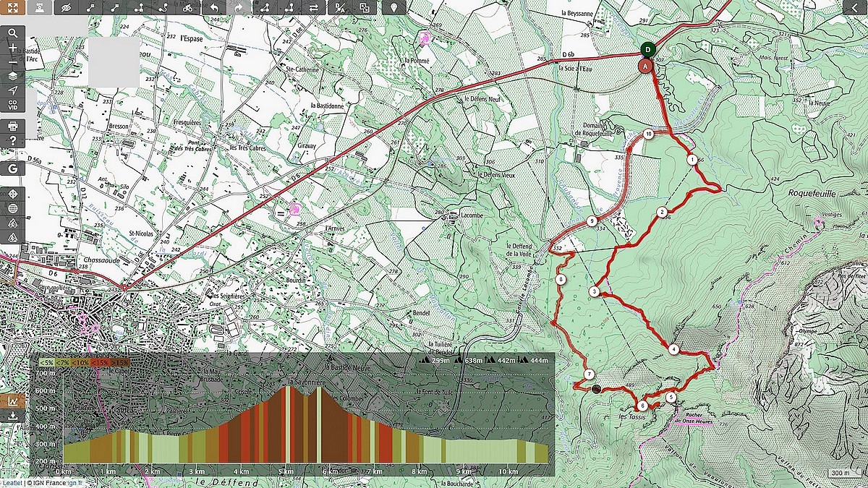Click waypoint marker 6 on the route
Image resolution: width=868 pixels, height=488 pixels.
[642, 406]
